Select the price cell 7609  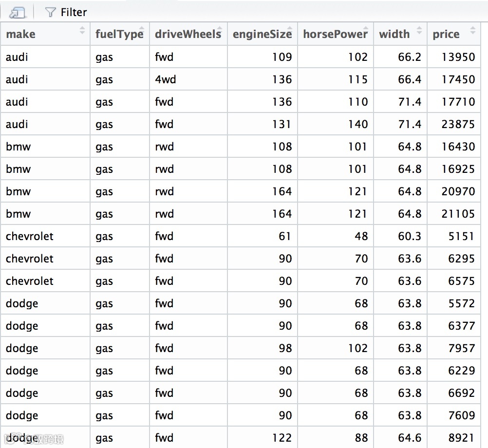point(454,415)
